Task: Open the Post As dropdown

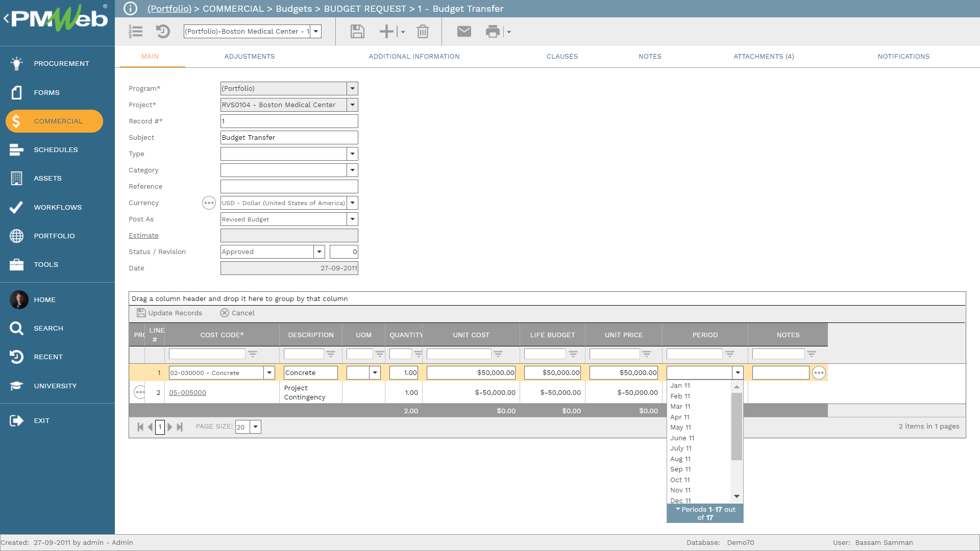Action: (x=352, y=219)
